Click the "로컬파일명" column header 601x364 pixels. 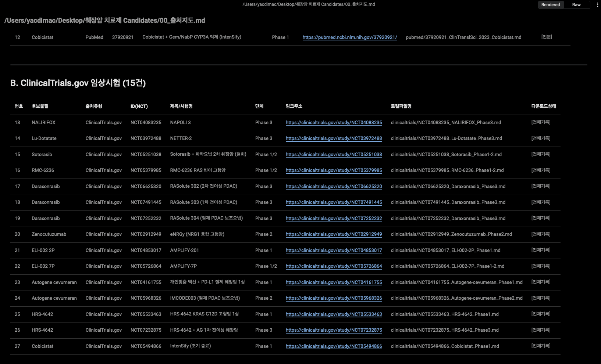tap(401, 106)
